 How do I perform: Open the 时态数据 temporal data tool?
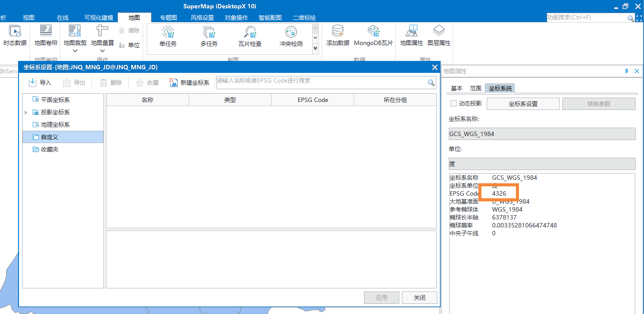point(15,36)
